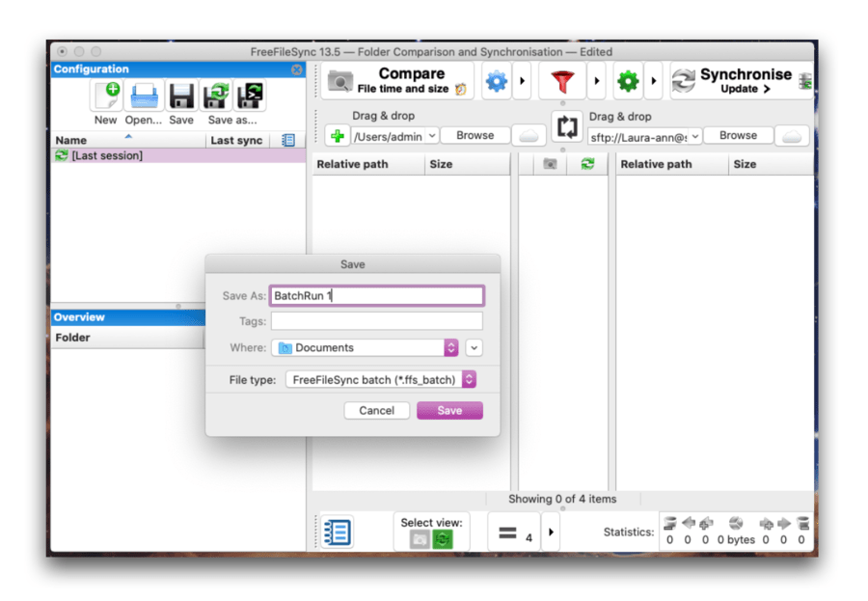Viewport: 868px width, 601px height.
Task: Click the Open... configuration icon
Action: (143, 96)
